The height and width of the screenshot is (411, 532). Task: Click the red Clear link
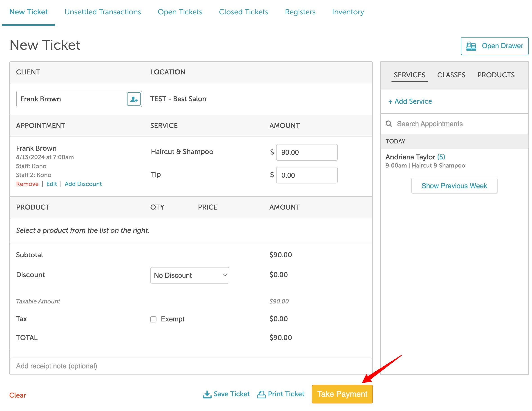(x=18, y=395)
